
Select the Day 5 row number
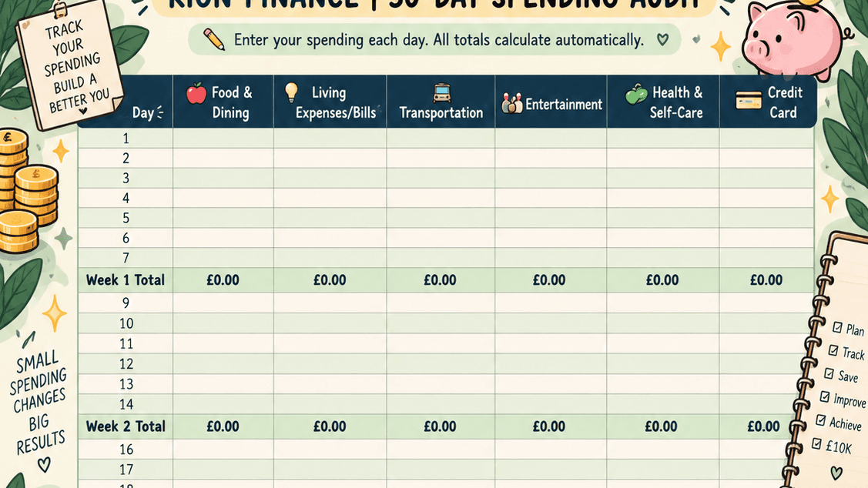pyautogui.click(x=126, y=218)
